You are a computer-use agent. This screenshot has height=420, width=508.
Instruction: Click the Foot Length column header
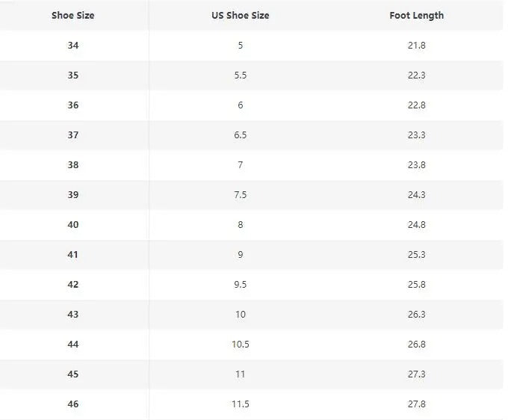pyautogui.click(x=416, y=16)
